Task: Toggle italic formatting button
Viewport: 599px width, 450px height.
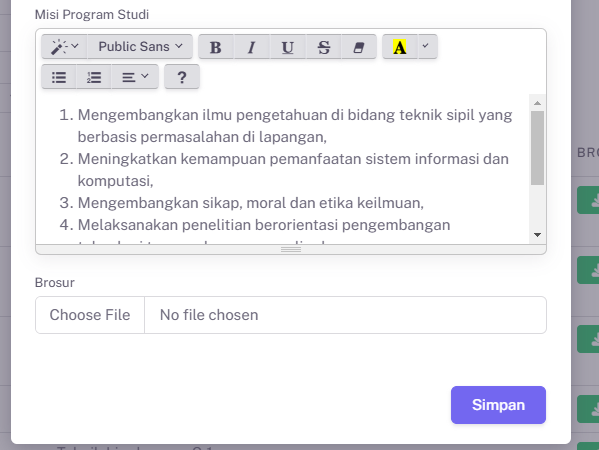Action: [252, 47]
